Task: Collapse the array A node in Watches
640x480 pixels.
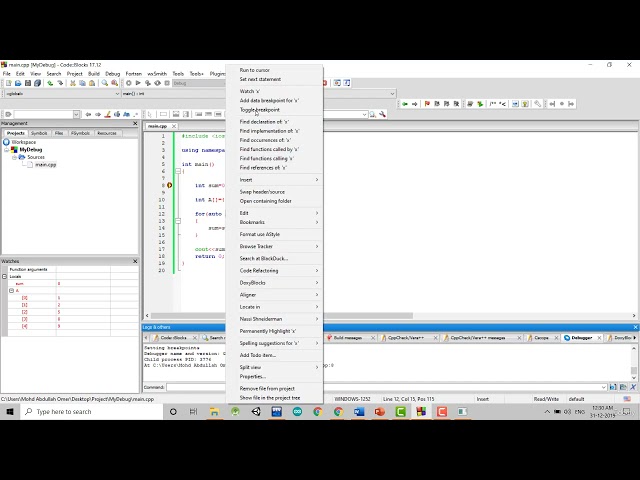Action: click(x=11, y=291)
